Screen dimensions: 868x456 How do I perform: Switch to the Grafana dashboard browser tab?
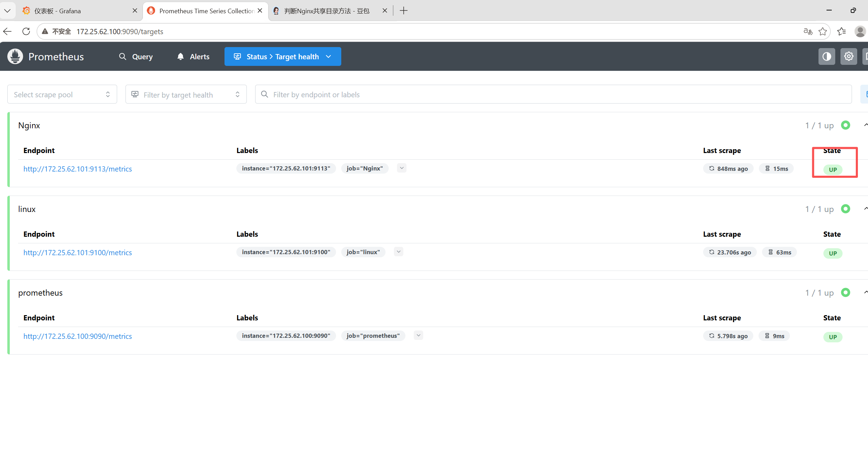(79, 11)
